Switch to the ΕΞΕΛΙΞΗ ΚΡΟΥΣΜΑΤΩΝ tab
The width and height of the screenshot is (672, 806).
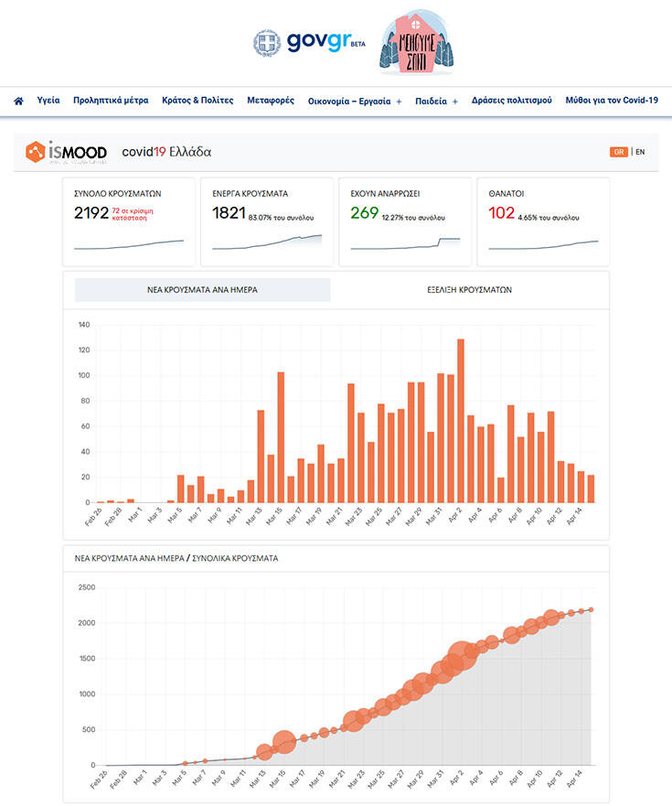(469, 289)
